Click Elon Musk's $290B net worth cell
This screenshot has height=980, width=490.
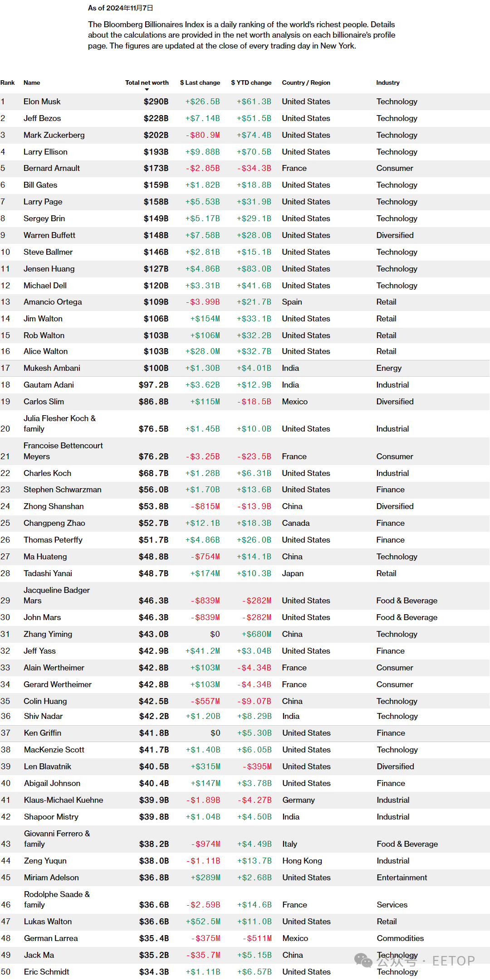156,102
